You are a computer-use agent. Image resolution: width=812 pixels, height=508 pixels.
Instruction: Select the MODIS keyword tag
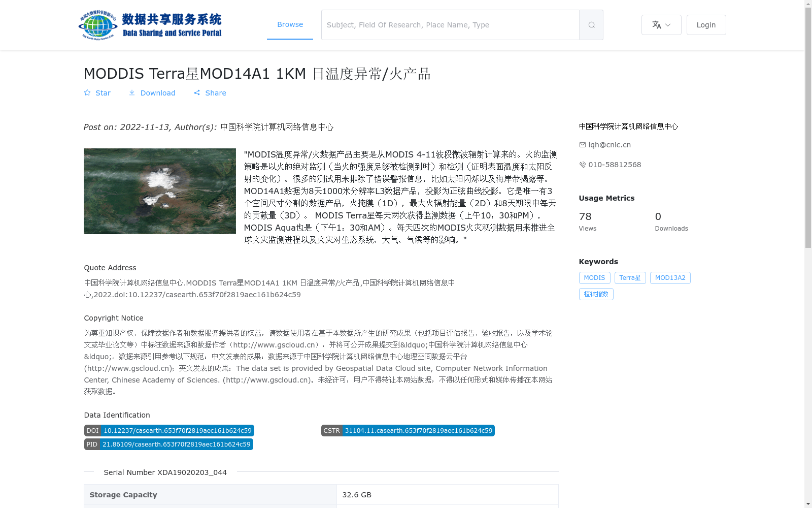[x=594, y=278]
